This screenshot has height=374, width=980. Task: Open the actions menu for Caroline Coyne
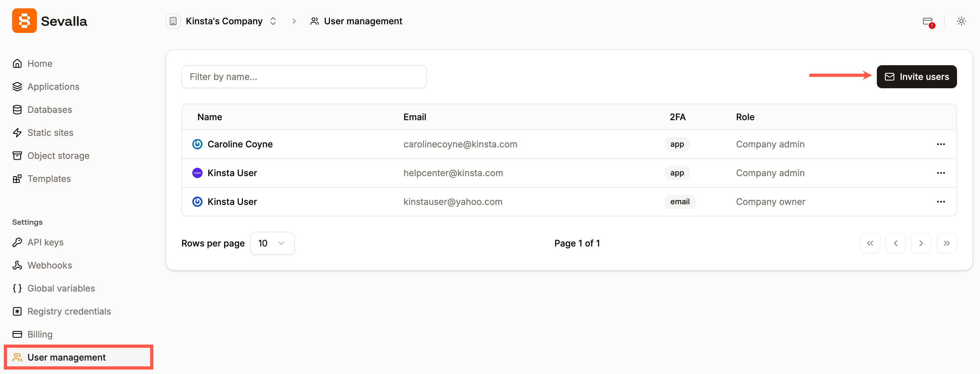[941, 144]
